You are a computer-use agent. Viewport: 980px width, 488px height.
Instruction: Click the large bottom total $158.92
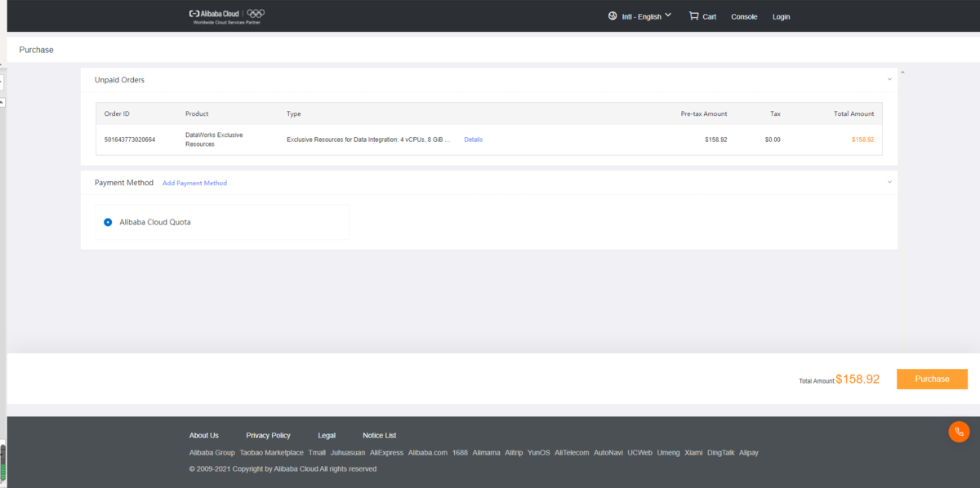857,379
